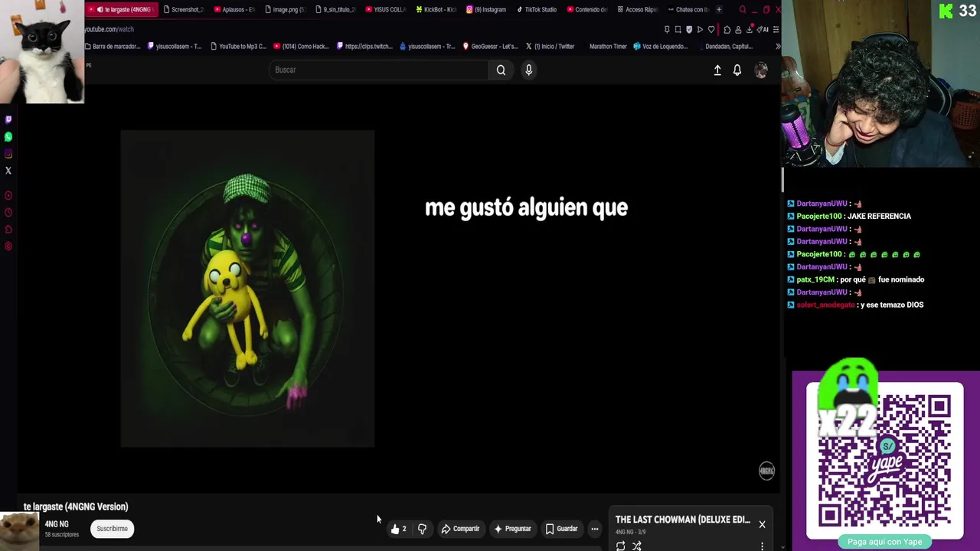Click the Compartir button
Viewport: 980px width, 551px height.
[460, 529]
